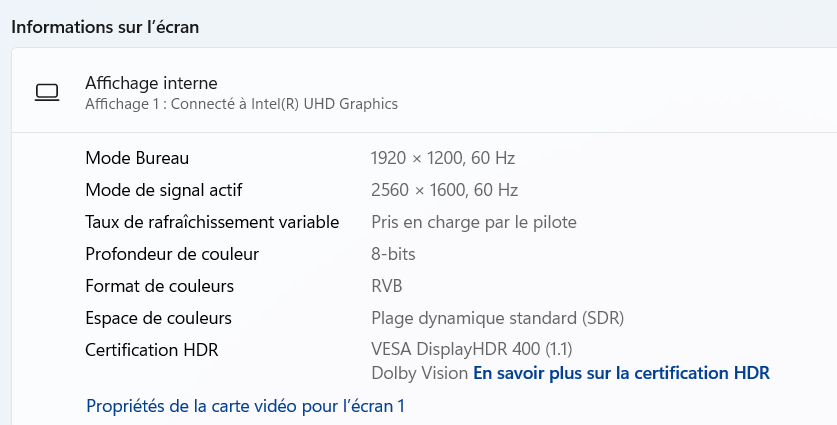Click 'Taux de rafraîchissement variable' label

[x=212, y=222]
